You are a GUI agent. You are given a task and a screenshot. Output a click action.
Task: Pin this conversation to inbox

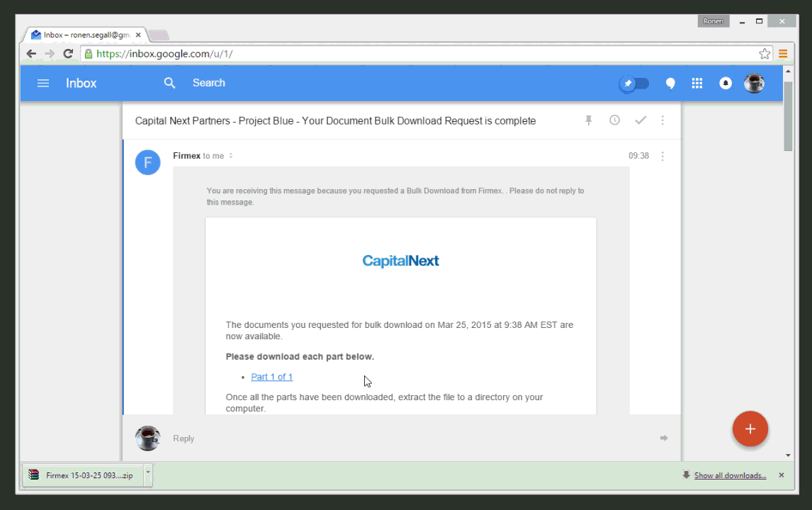pyautogui.click(x=588, y=120)
